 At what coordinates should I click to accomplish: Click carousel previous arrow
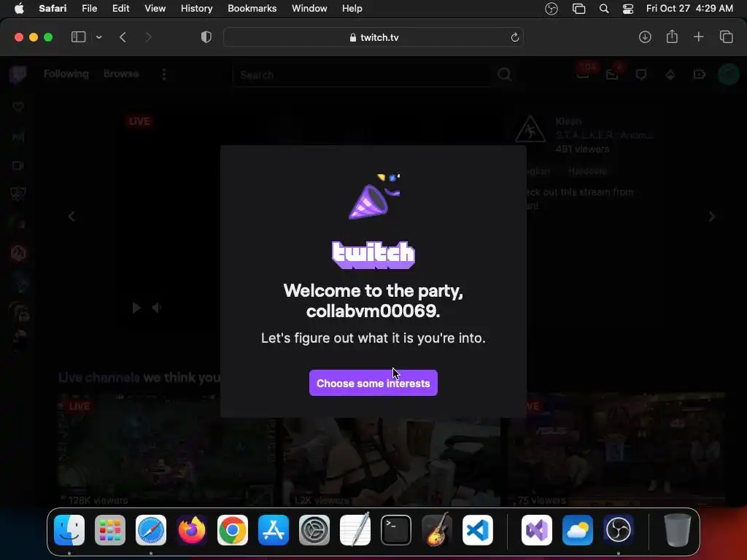(71, 217)
